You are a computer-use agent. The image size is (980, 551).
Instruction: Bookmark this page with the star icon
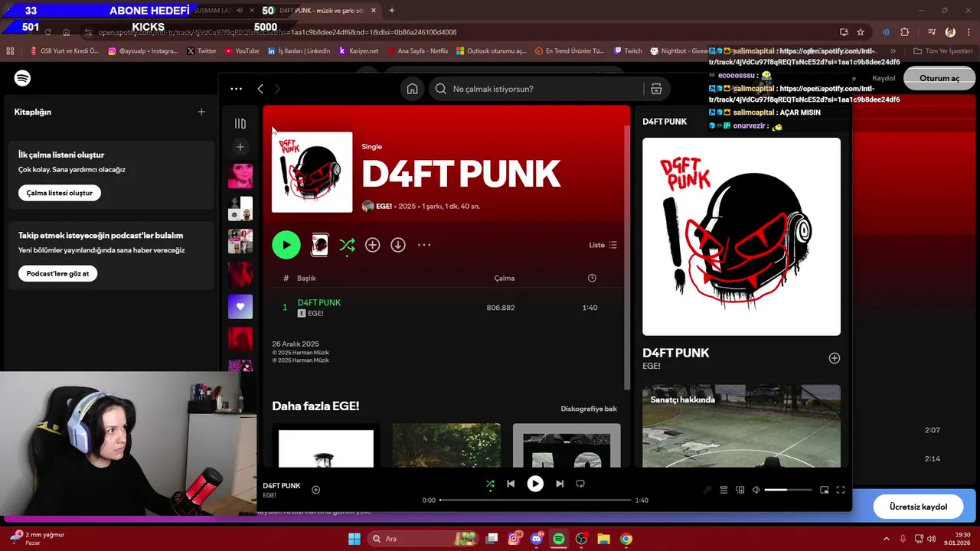[861, 32]
